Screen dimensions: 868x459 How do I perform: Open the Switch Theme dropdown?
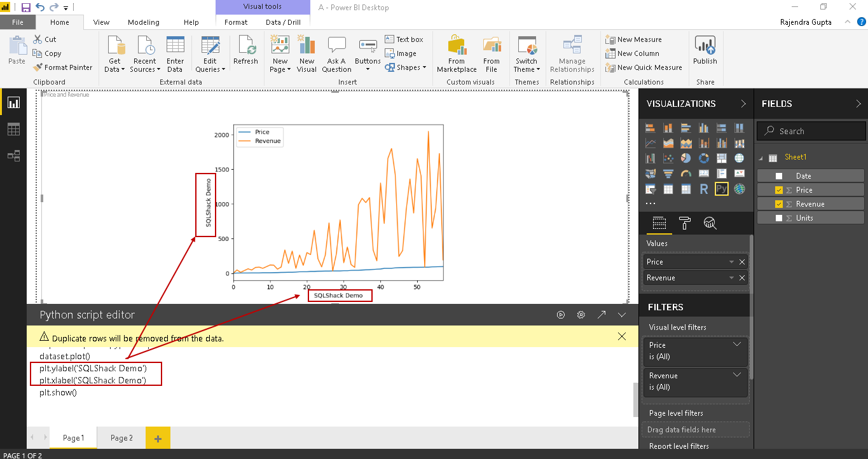coord(527,65)
